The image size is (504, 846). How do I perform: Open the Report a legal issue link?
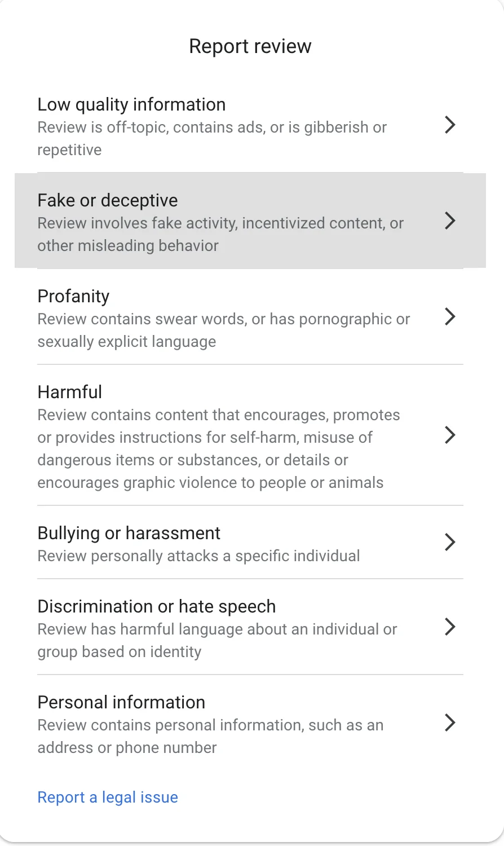pyautogui.click(x=107, y=797)
